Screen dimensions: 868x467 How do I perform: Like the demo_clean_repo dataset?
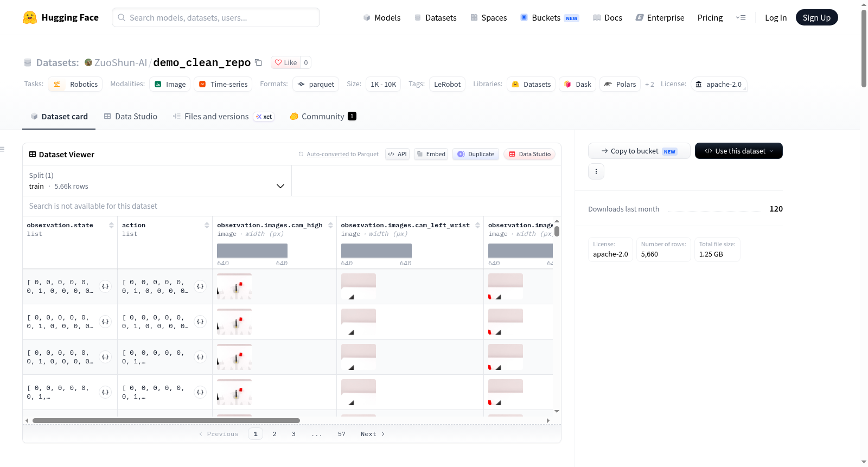[286, 62]
